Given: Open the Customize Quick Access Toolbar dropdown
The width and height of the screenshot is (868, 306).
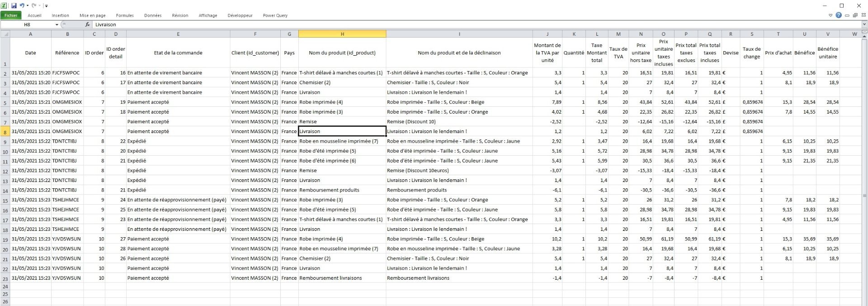Looking at the screenshot, I should pyautogui.click(x=46, y=6).
